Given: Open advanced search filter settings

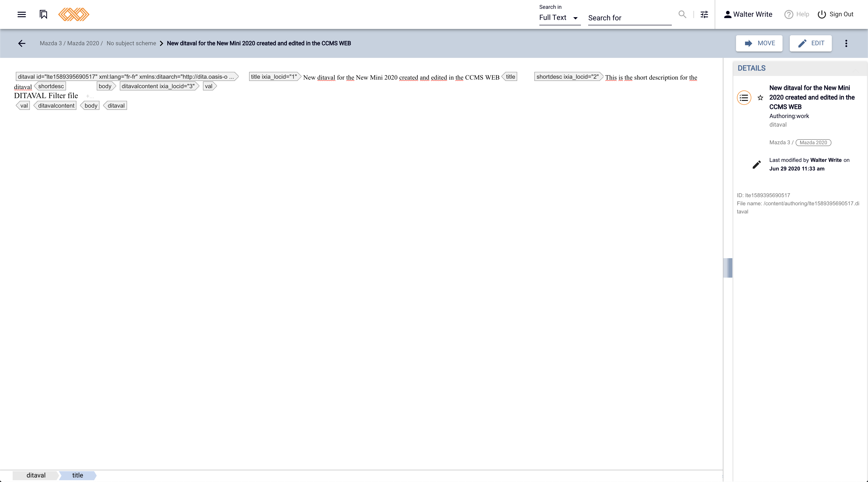Looking at the screenshot, I should (x=704, y=14).
